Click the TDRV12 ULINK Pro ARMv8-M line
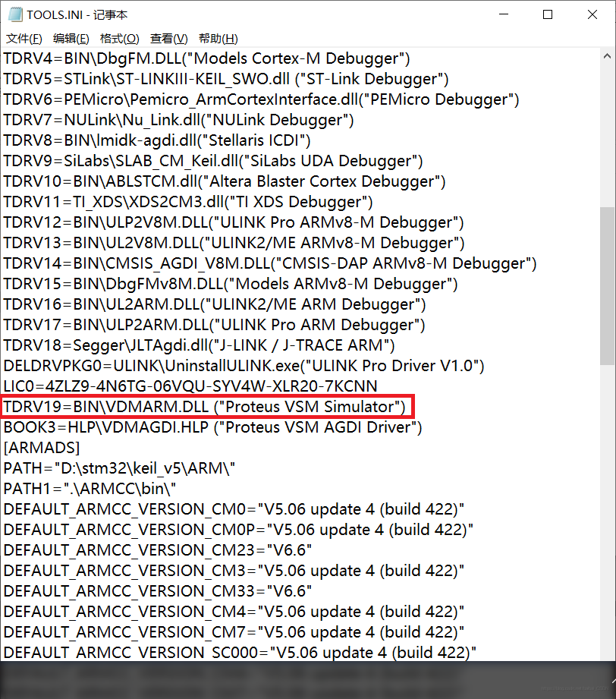 [234, 222]
